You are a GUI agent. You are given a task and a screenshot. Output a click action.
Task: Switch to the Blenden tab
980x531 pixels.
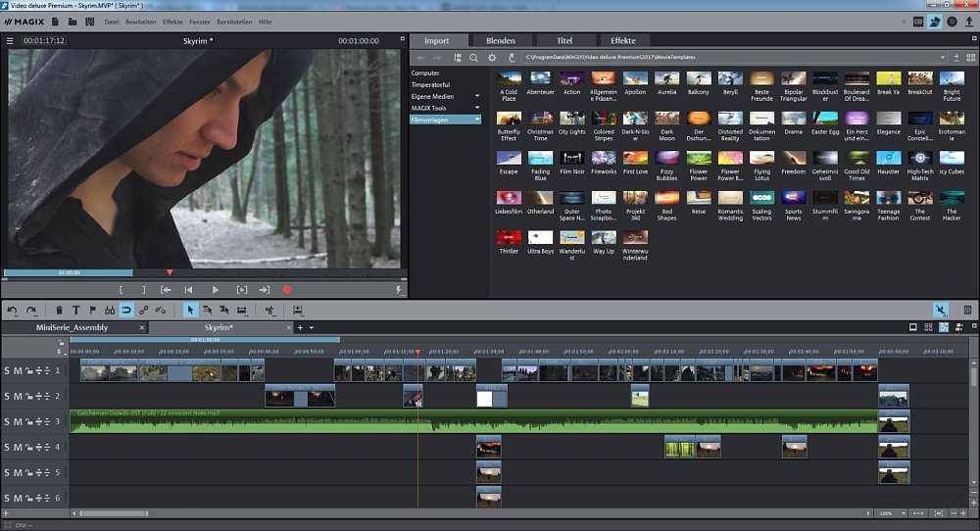pyautogui.click(x=500, y=40)
